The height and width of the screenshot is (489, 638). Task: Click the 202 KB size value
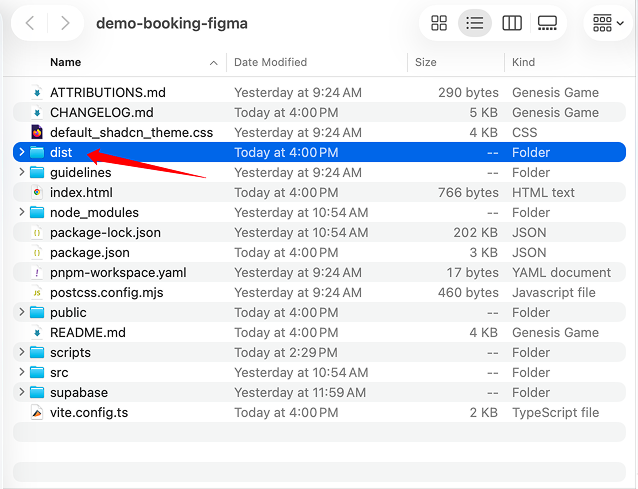(476, 232)
